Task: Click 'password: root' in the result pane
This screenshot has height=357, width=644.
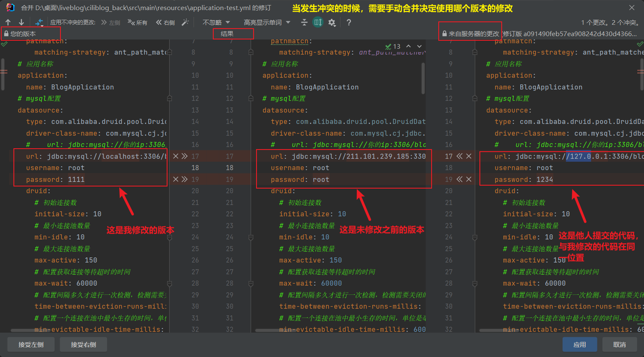Action: [300, 179]
